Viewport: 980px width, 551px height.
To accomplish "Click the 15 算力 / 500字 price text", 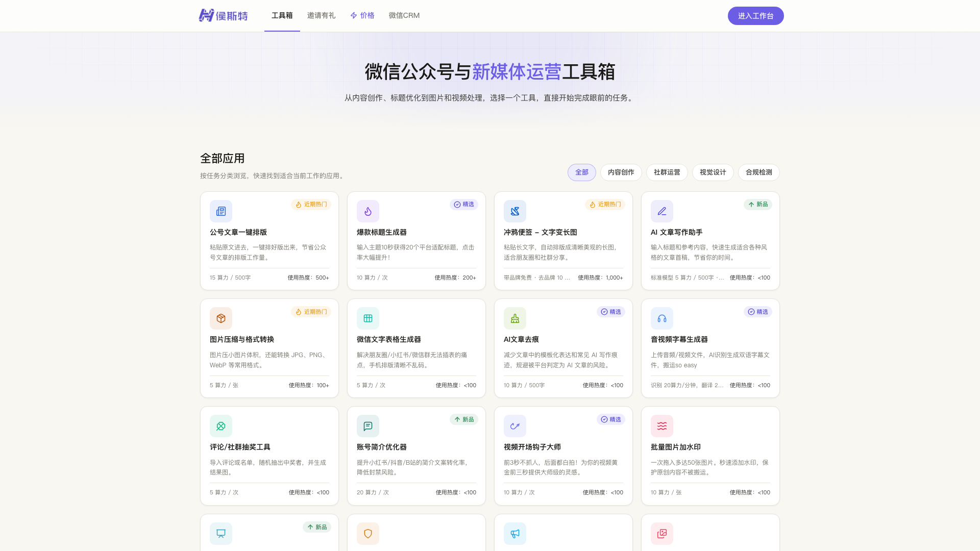I will pyautogui.click(x=230, y=278).
